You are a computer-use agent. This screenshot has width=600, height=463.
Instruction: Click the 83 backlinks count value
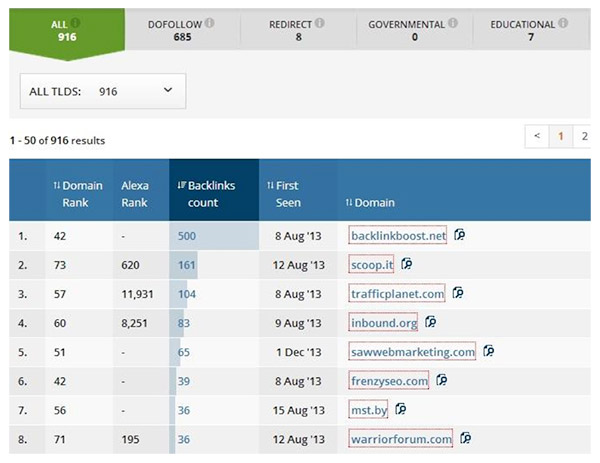184,323
